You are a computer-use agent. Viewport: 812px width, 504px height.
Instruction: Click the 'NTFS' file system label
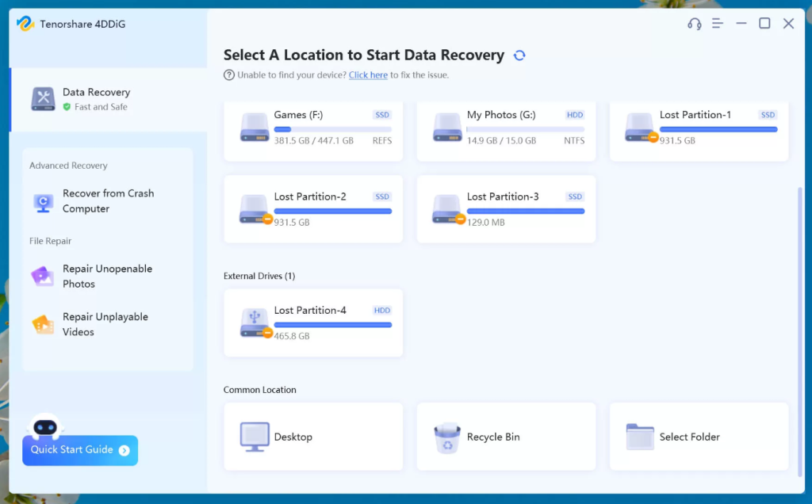[574, 141]
